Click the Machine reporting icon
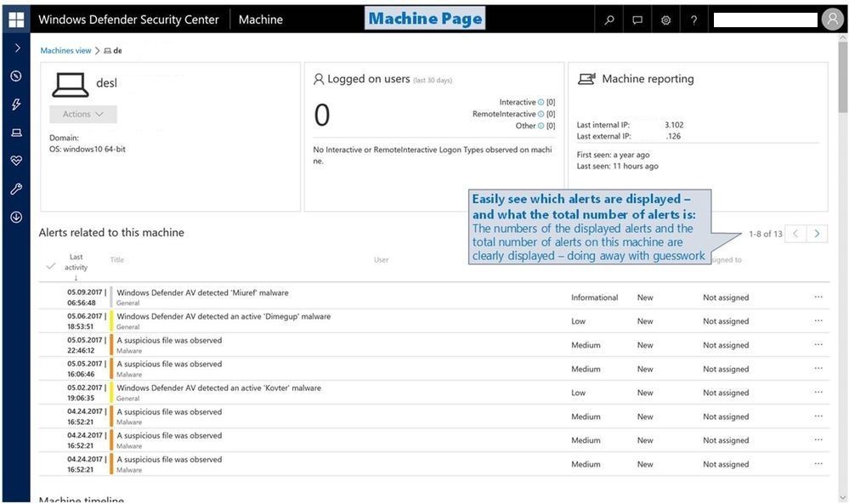Screen dimensions: 849x504 coord(586,79)
